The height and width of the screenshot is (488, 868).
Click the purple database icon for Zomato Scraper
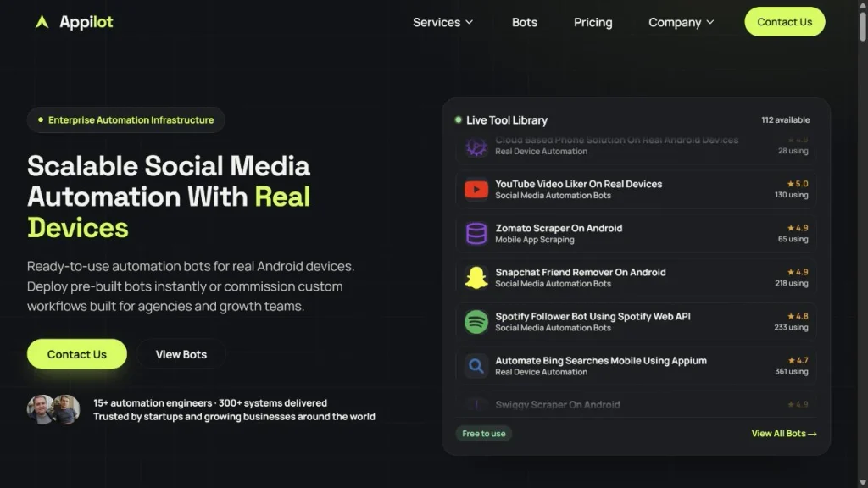pos(476,234)
